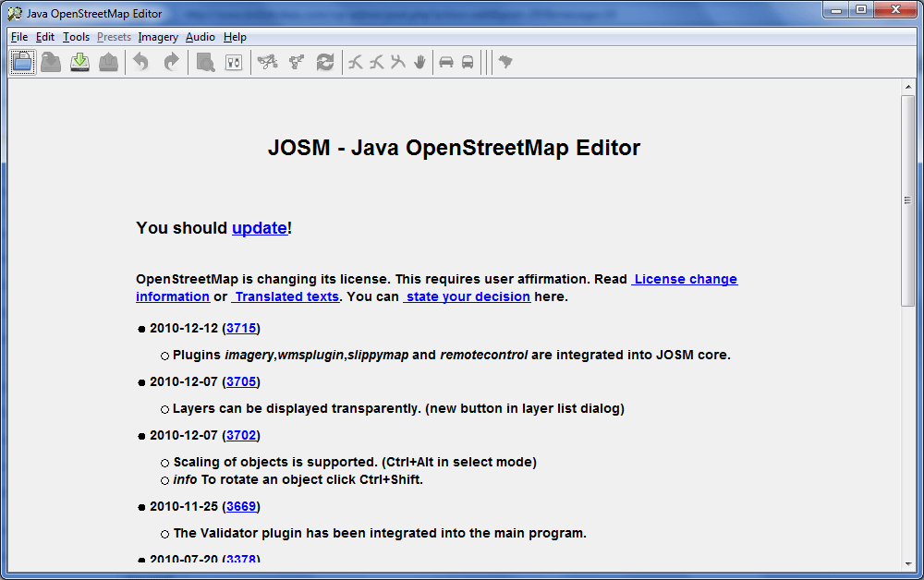Click the date text '2010-12-12'

184,328
